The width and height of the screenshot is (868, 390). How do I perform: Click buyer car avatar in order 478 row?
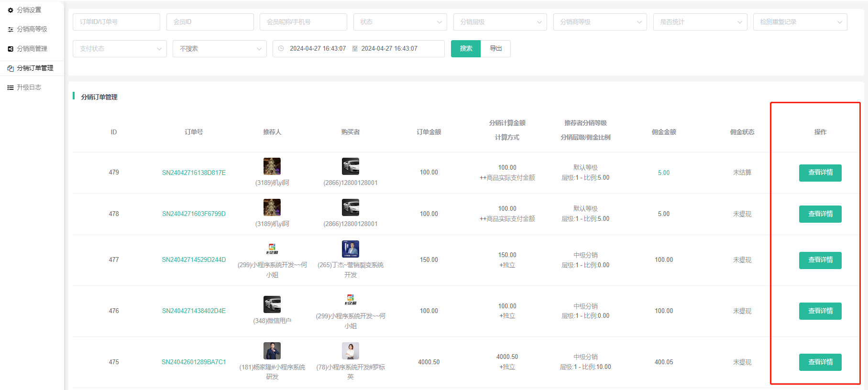(x=350, y=207)
